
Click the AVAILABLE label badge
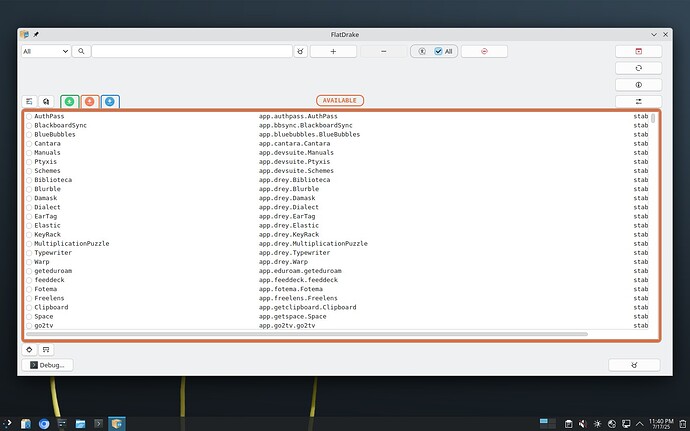340,100
